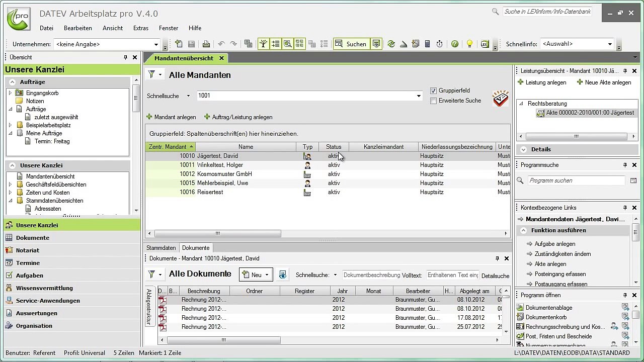Click the documents list horizontal scrollbar thumb

[x=223, y=340]
